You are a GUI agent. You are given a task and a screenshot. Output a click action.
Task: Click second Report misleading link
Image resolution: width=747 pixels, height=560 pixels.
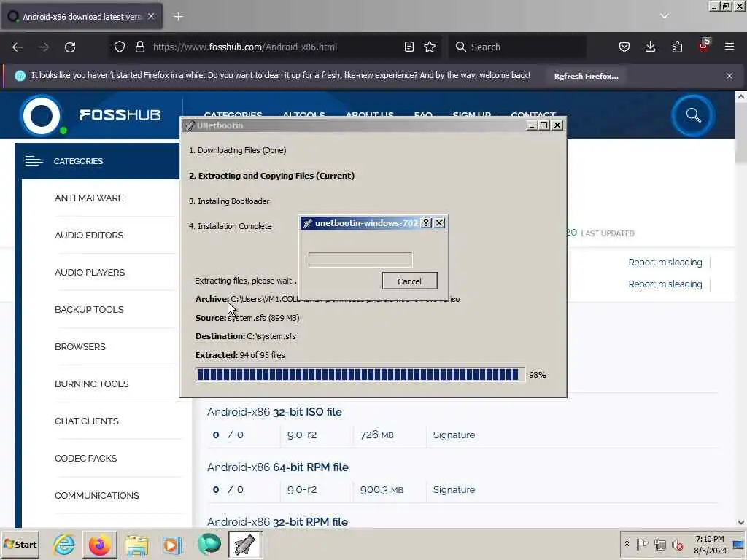[x=665, y=284]
